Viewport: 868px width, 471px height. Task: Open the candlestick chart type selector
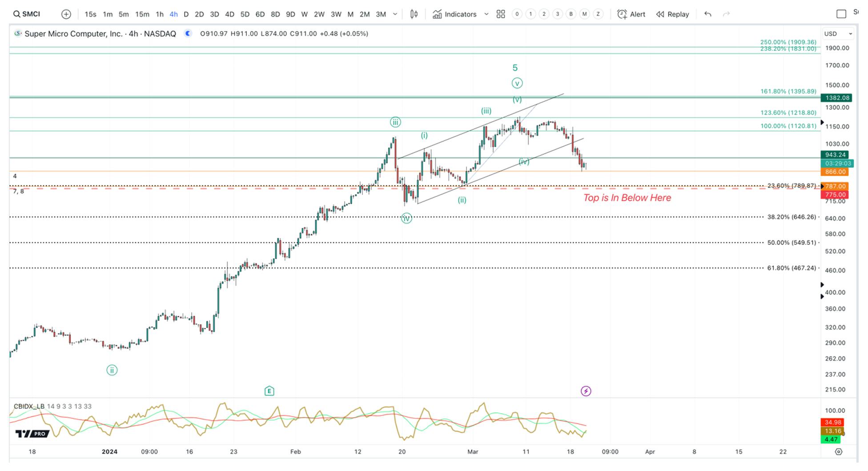pos(414,14)
